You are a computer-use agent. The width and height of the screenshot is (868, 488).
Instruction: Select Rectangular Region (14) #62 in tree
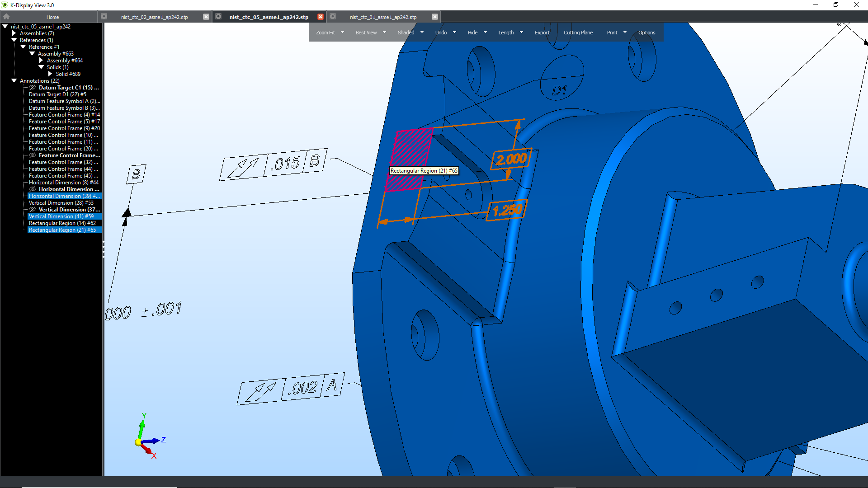click(x=62, y=223)
